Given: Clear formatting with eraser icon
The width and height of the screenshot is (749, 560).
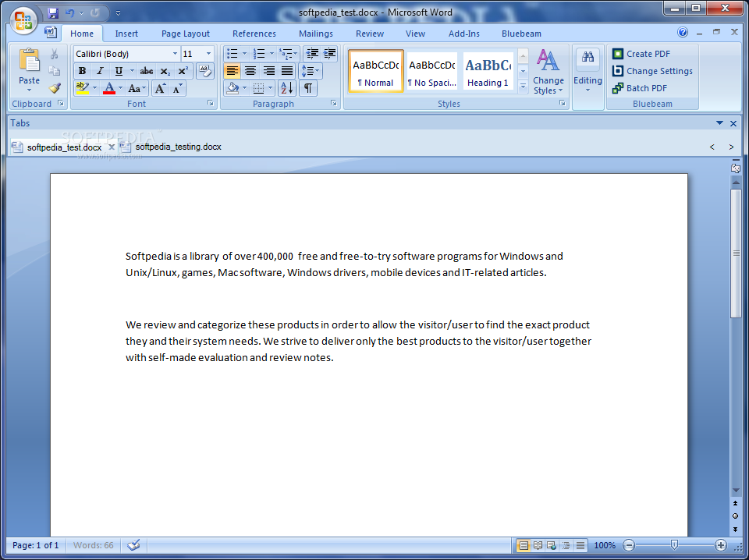Looking at the screenshot, I should pos(205,71).
